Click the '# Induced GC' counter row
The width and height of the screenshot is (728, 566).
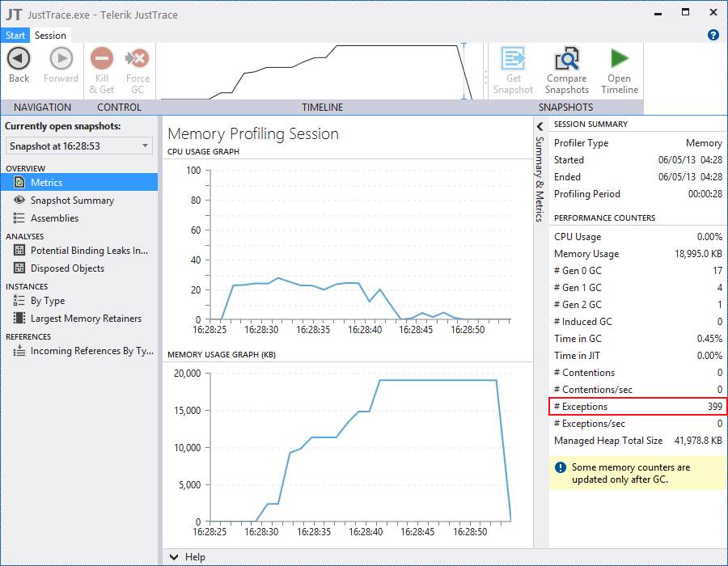(638, 322)
